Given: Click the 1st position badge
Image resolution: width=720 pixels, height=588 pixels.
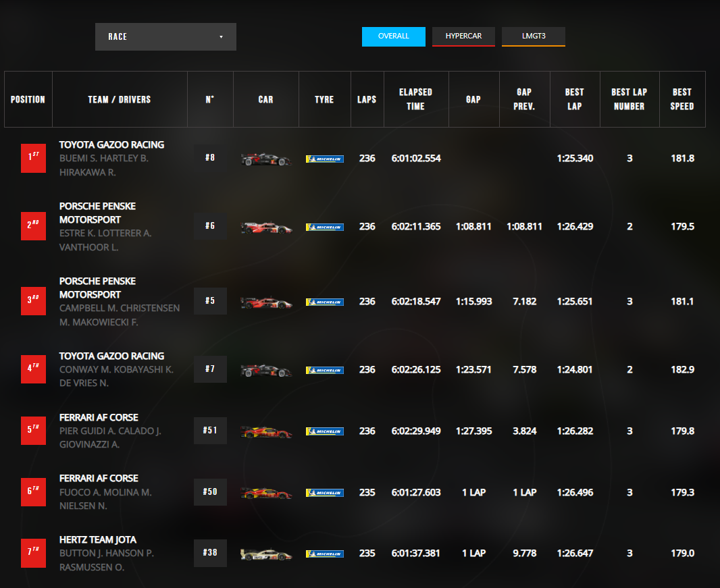Looking at the screenshot, I should [34, 159].
